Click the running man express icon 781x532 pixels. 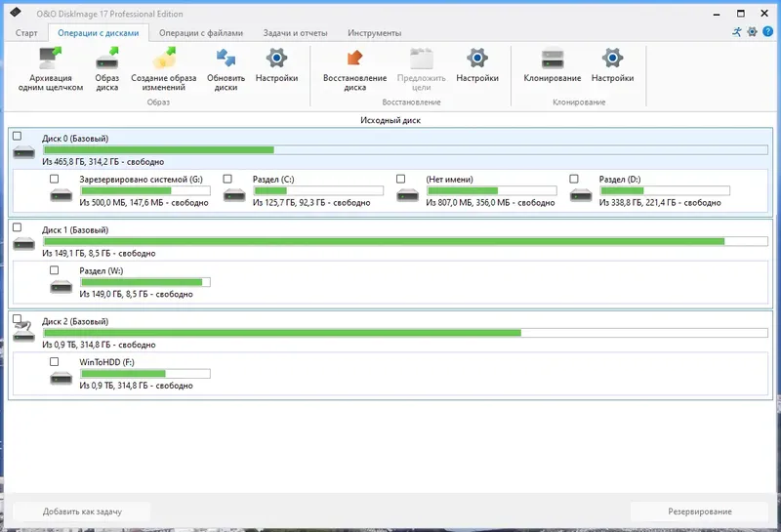click(737, 32)
